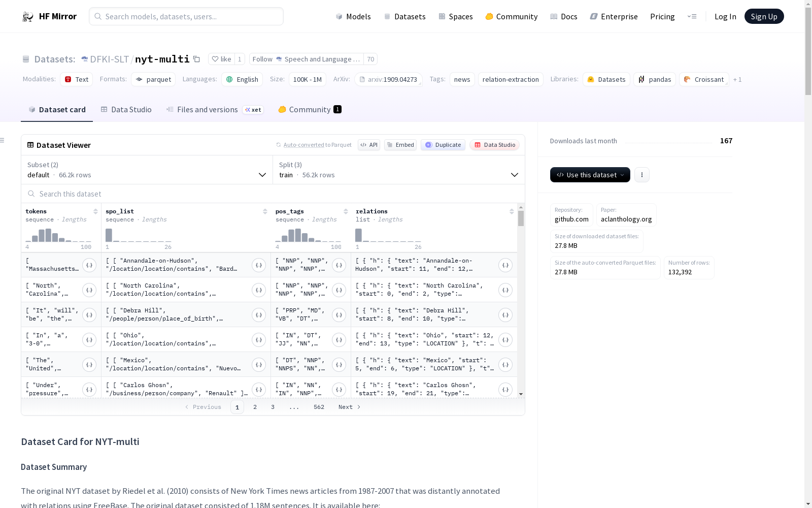
Task: Sort by pos_tags column icon
Action: (346, 211)
